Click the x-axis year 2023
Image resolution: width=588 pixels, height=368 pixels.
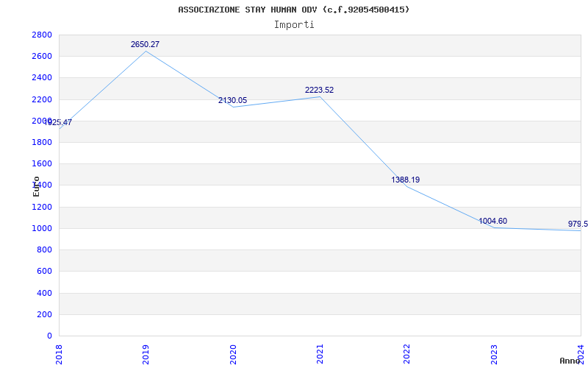pyautogui.click(x=493, y=354)
